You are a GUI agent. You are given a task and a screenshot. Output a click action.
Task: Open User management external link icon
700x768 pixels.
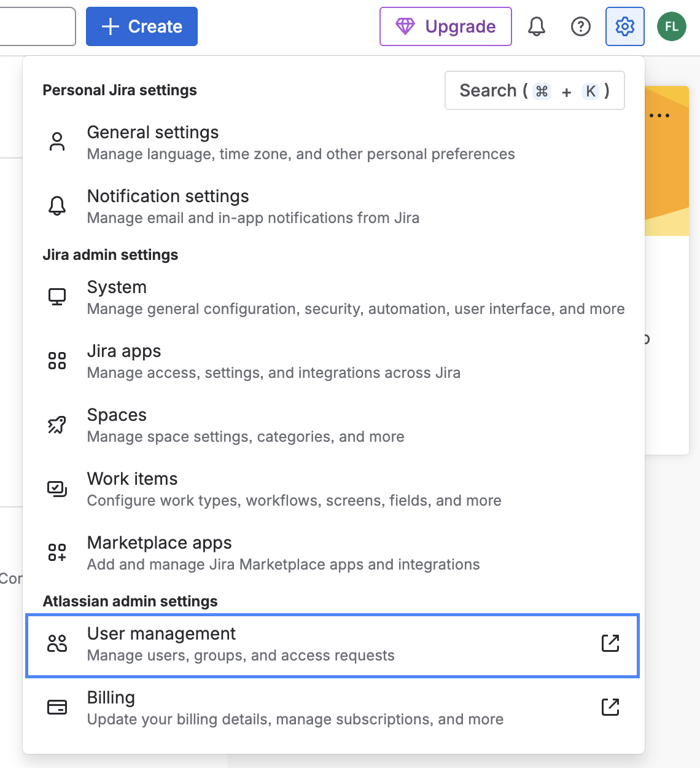click(610, 643)
